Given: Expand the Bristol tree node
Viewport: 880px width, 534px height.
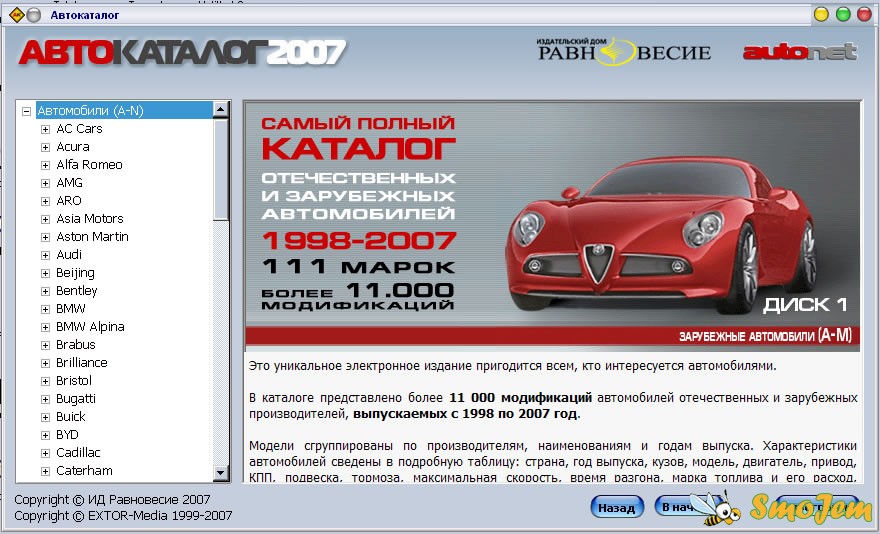Looking at the screenshot, I should (x=45, y=381).
